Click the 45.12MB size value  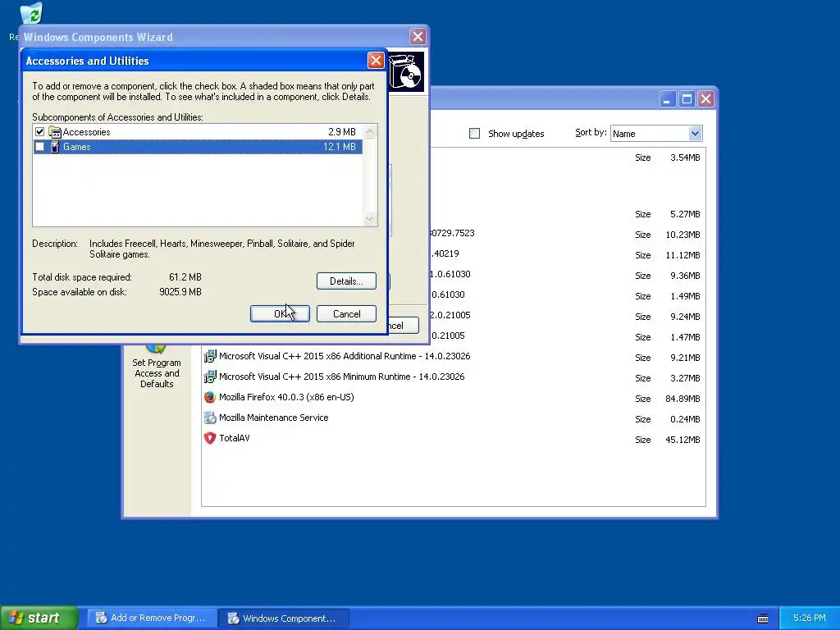coord(682,440)
